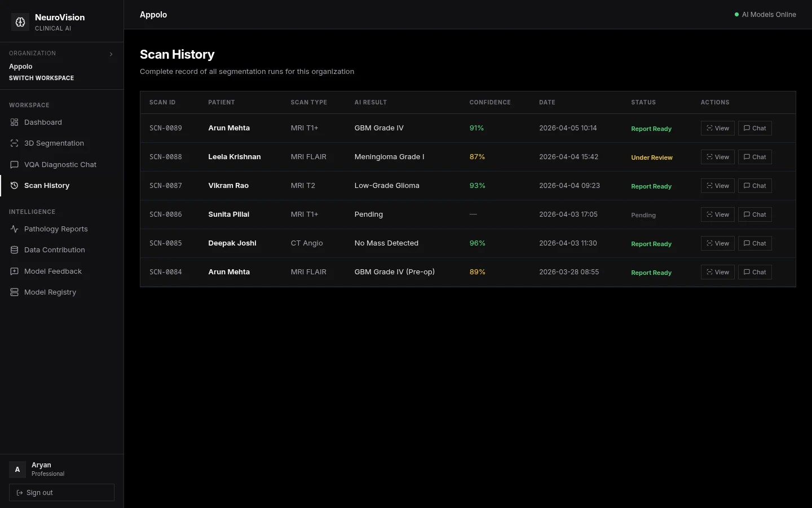Click the Model Feedback message icon
This screenshot has height=508, width=812.
15,271
